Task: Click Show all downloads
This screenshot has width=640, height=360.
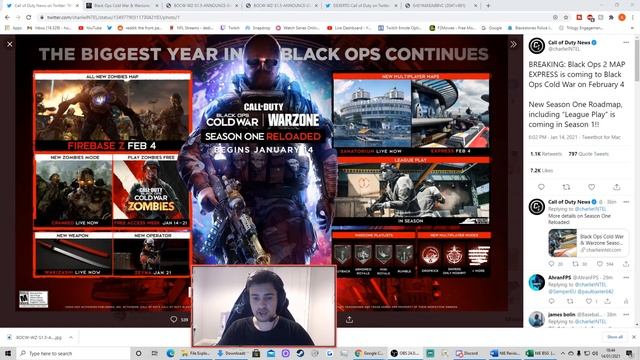Action: [x=615, y=337]
